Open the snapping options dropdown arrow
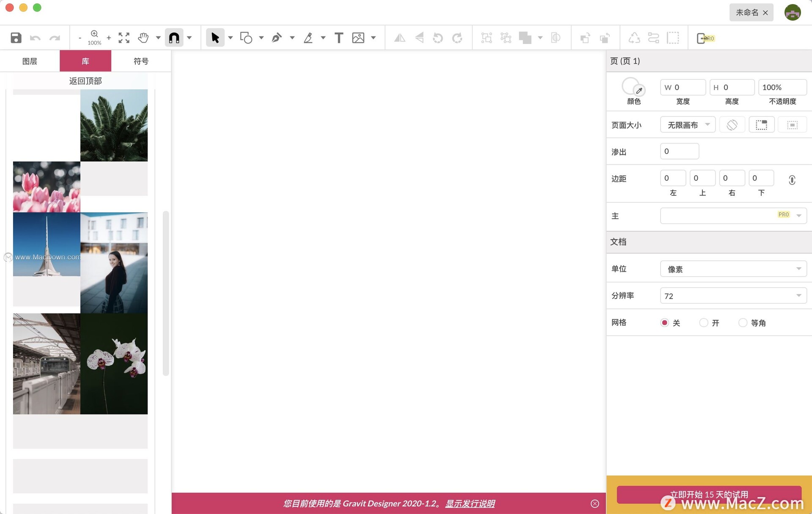This screenshot has height=514, width=812. click(189, 38)
